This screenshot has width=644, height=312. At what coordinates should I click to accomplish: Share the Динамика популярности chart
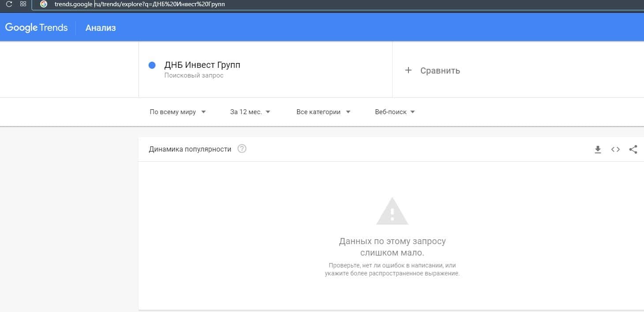(633, 149)
